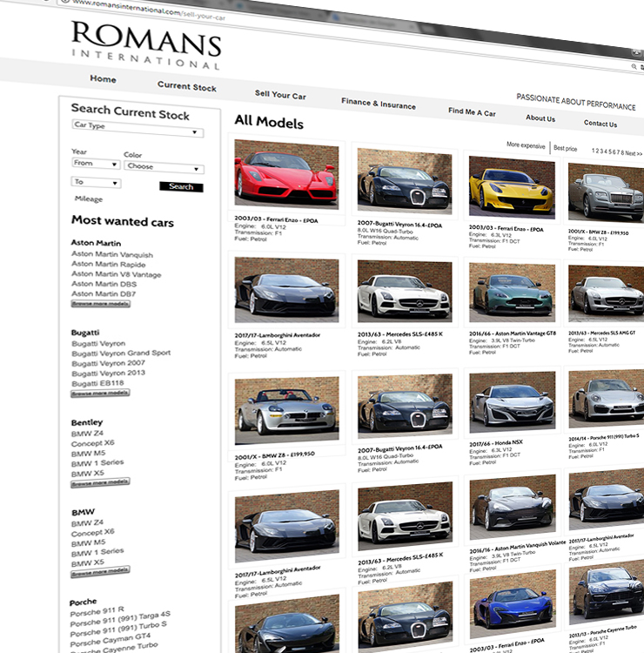Image resolution: width=644 pixels, height=653 pixels.
Task: Click Browse more models under the BMW heading
Action: pos(100,572)
